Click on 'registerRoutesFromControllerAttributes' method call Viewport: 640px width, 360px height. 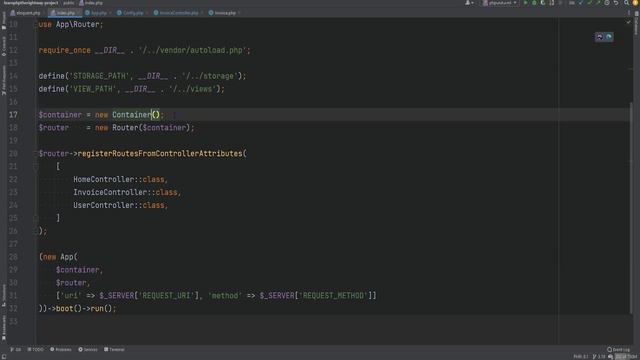coord(160,153)
